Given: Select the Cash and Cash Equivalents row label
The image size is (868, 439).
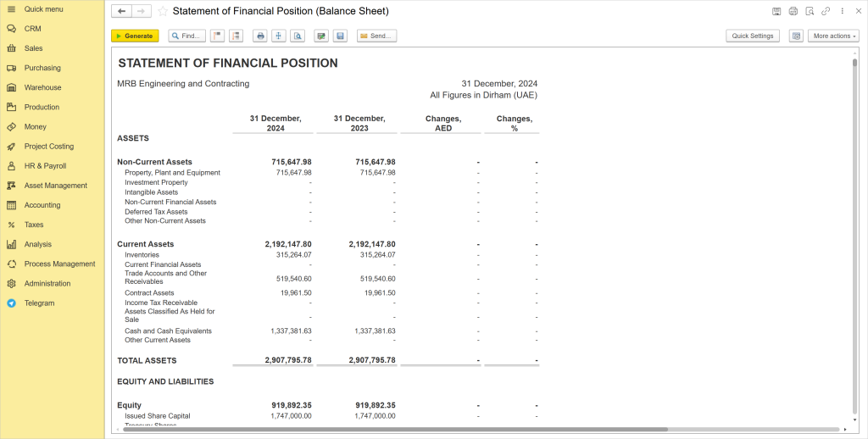Looking at the screenshot, I should pos(169,331).
